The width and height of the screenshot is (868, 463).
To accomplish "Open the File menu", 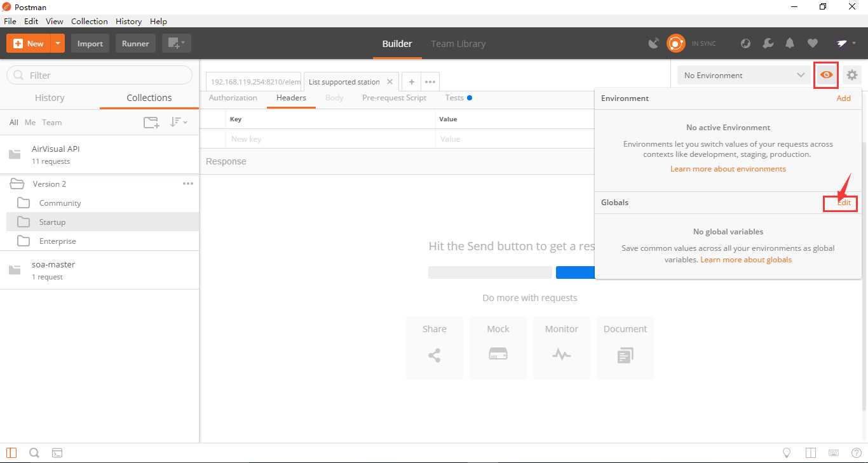I will pyautogui.click(x=10, y=21).
